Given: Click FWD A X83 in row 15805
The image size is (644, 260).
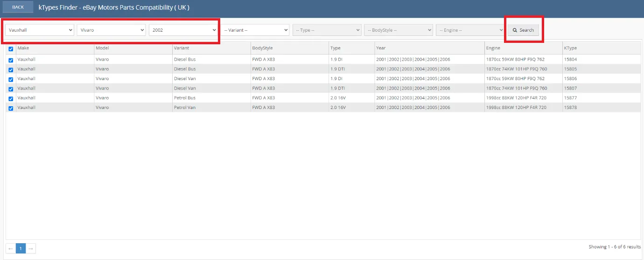Looking at the screenshot, I should coord(264,69).
